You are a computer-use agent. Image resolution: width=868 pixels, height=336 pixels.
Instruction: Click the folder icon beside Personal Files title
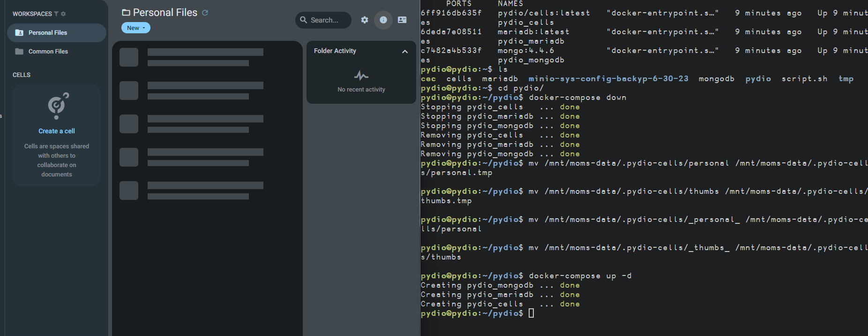pos(126,13)
